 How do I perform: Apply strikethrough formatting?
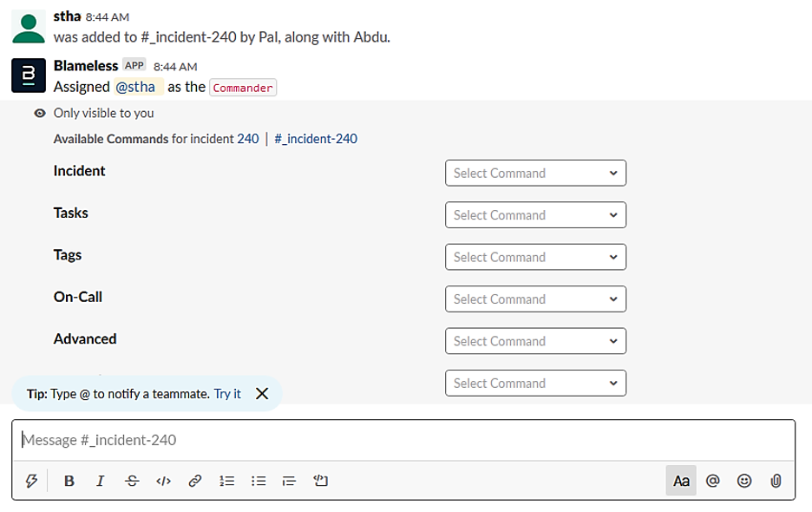point(132,481)
